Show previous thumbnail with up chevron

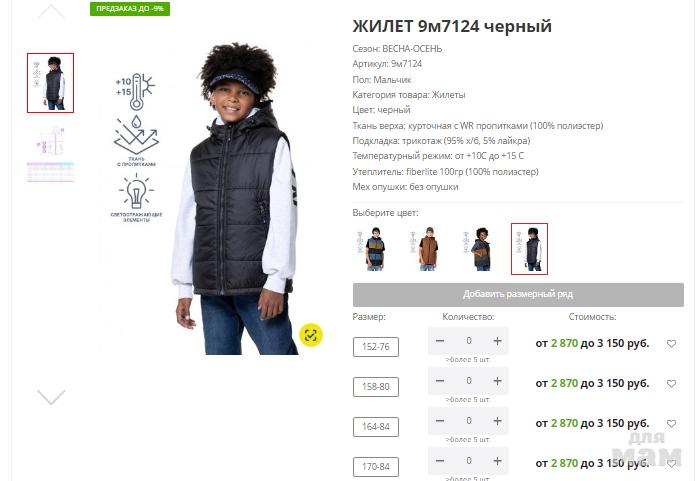51,12
